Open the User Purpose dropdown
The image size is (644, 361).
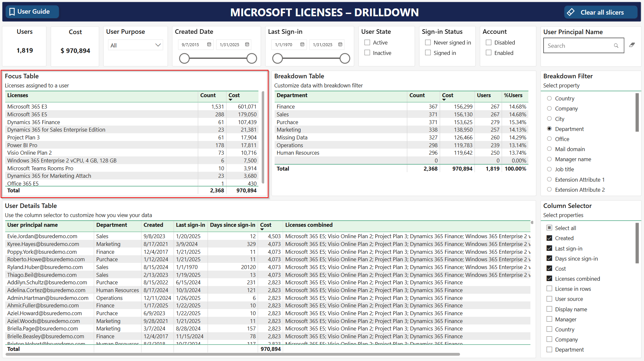point(135,45)
